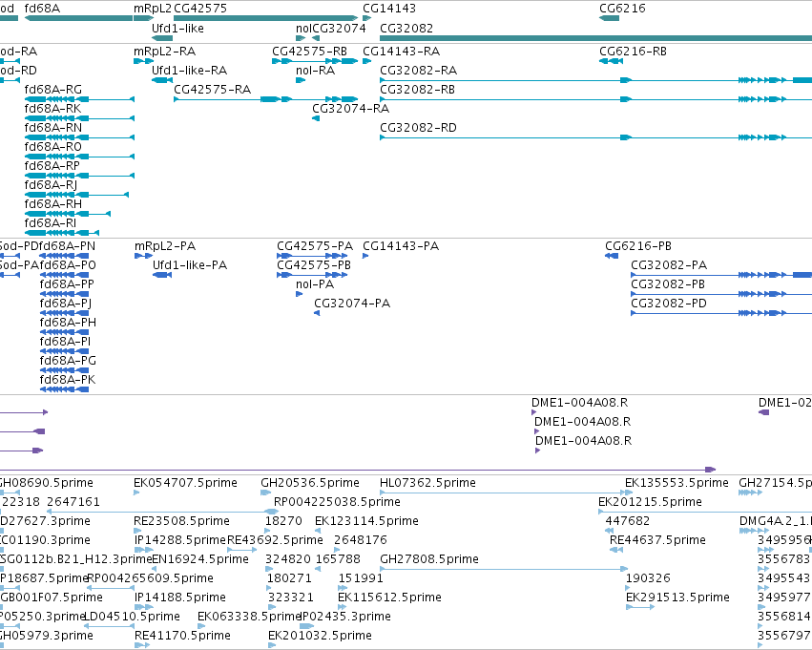Click EST GH27808.5prime
Screen dimensions: 812x650
click(x=429, y=559)
